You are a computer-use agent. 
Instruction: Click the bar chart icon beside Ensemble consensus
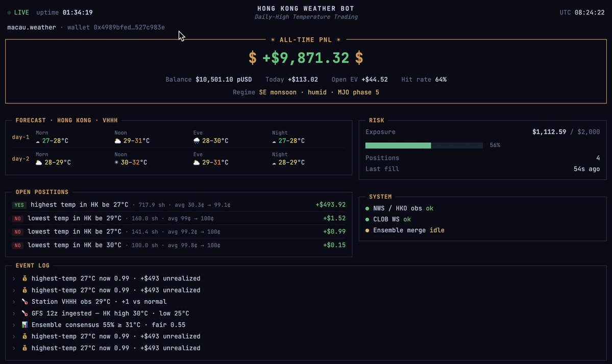25,325
